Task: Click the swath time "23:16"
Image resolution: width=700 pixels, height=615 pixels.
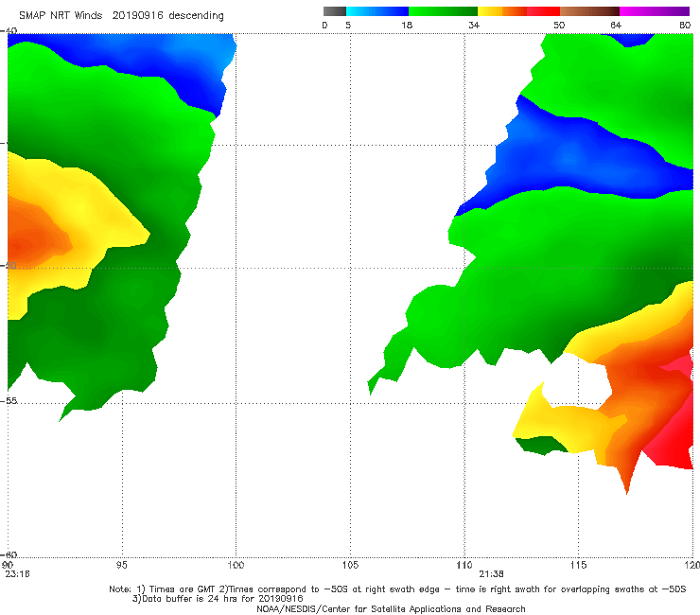Action: tap(17, 574)
